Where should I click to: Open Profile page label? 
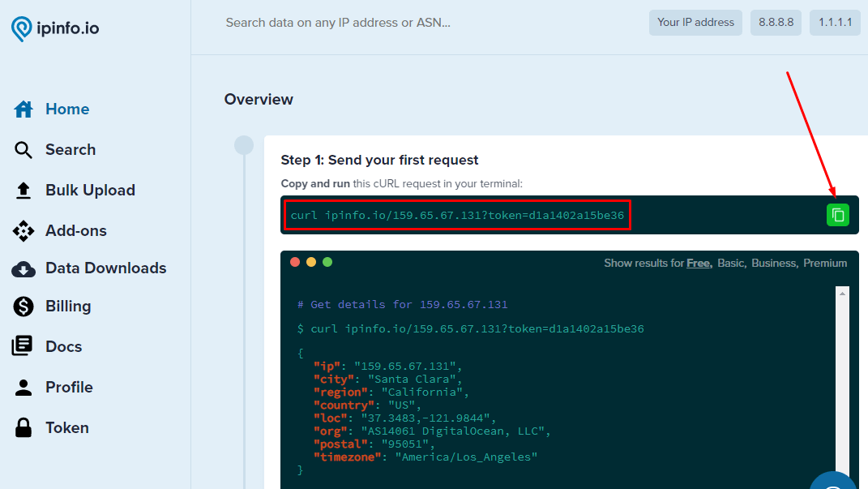point(69,387)
